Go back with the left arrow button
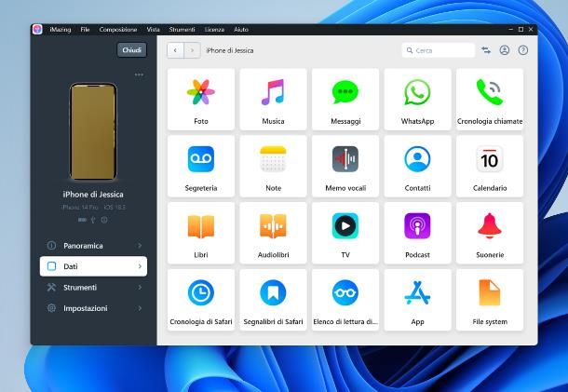The height and width of the screenshot is (392, 568). tap(175, 50)
